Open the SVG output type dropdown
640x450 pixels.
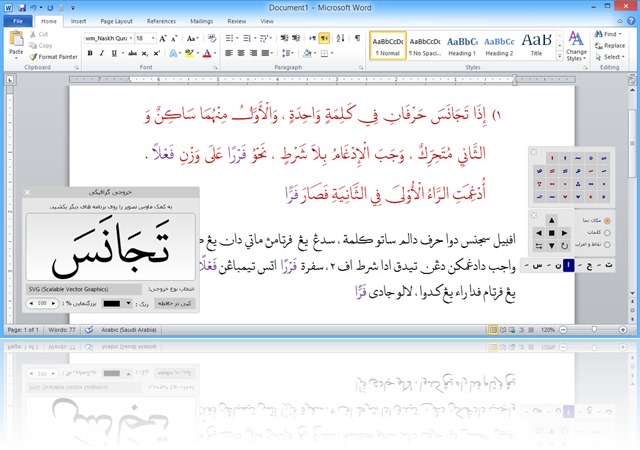85,287
